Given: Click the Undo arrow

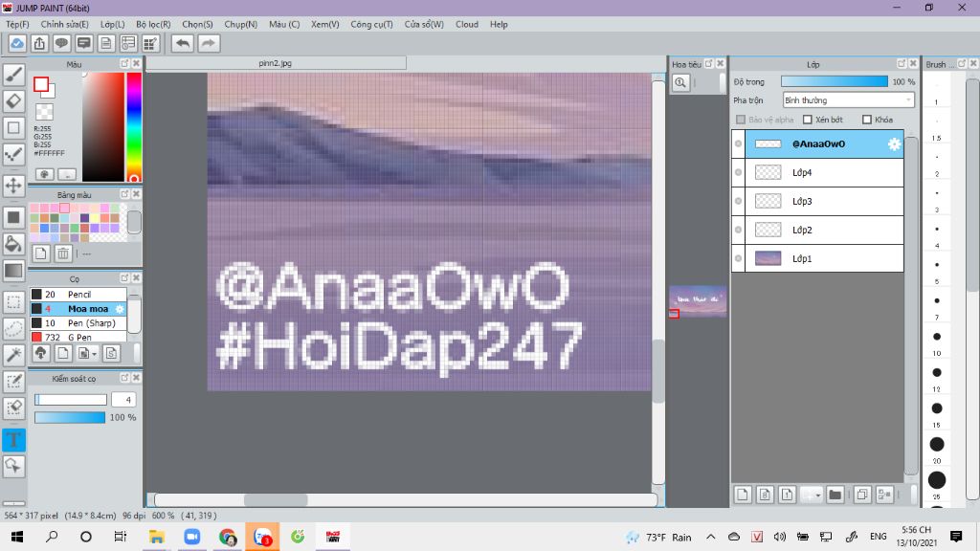Looking at the screenshot, I should (183, 43).
